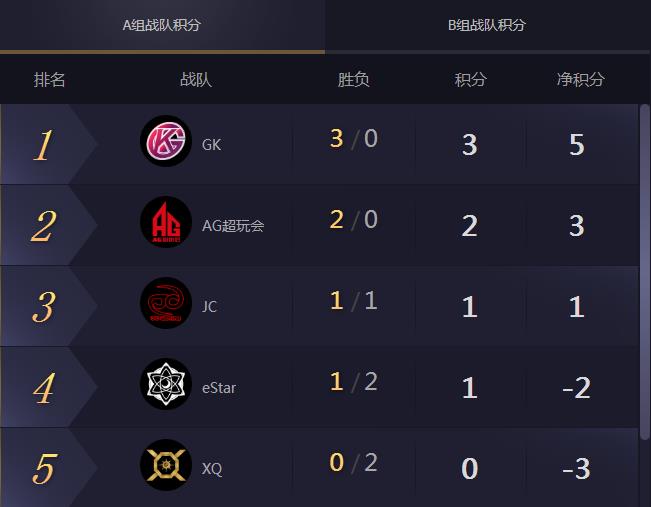
Task: Select the GK team name
Action: 211,144
